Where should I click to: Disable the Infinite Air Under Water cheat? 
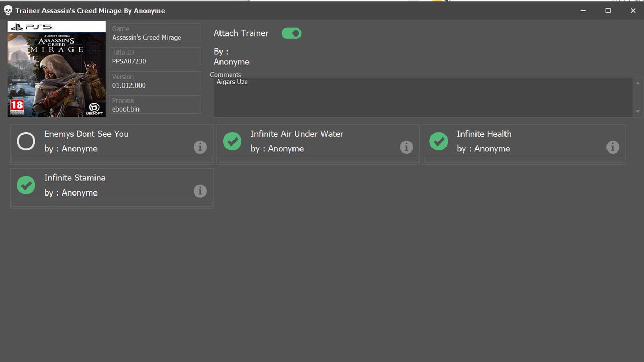(232, 141)
